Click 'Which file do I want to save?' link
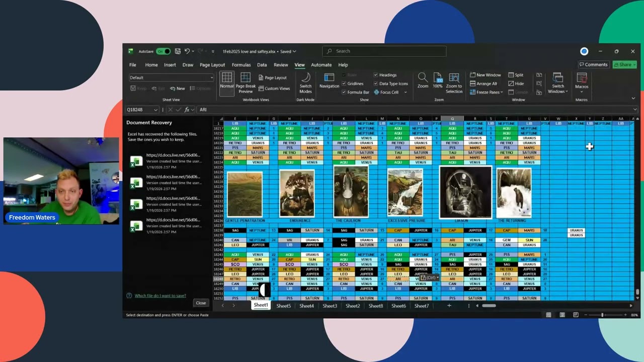Screen dimensions: 644x362 point(160,296)
